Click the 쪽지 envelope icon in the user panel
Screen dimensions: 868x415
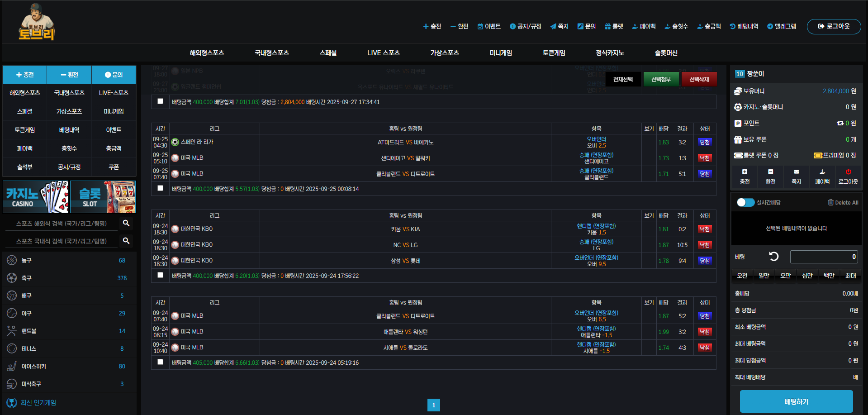coord(796,172)
